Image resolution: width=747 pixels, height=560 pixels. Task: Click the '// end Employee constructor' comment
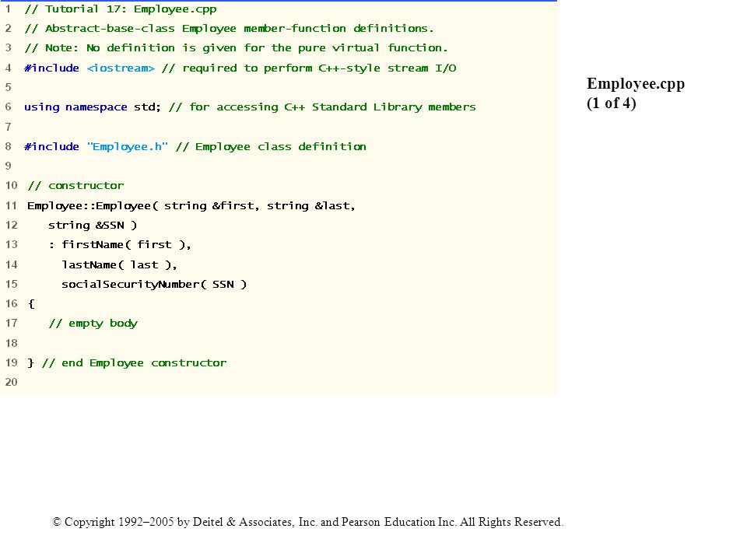tap(135, 363)
